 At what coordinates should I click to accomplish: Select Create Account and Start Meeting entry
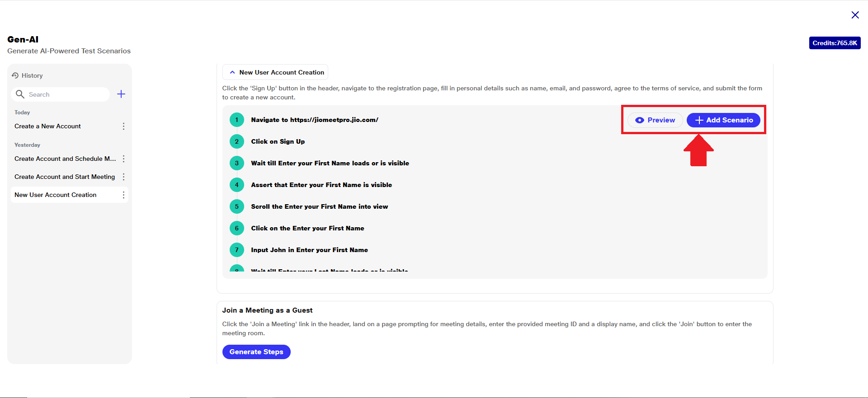coord(65,177)
